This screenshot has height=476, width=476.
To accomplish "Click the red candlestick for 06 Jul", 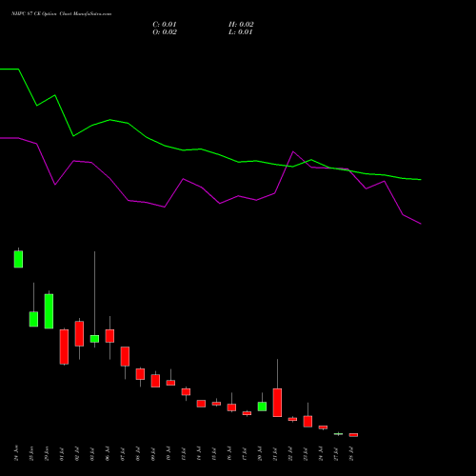I will 109,336.
